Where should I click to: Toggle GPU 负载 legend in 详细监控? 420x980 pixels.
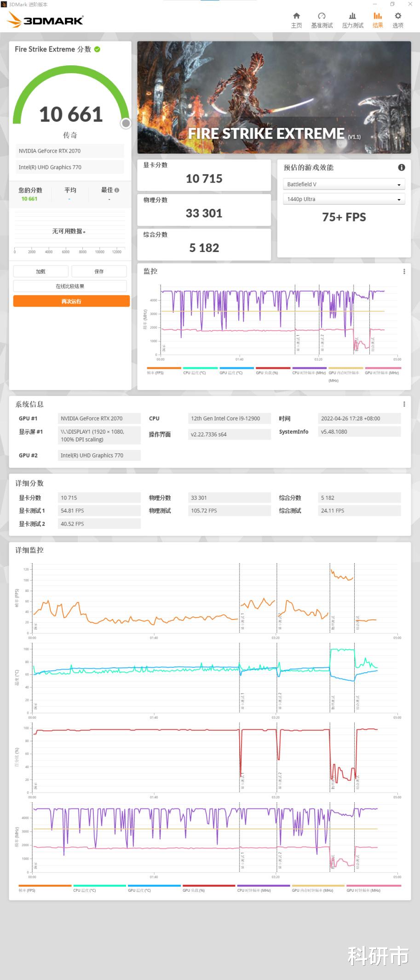pos(209,888)
